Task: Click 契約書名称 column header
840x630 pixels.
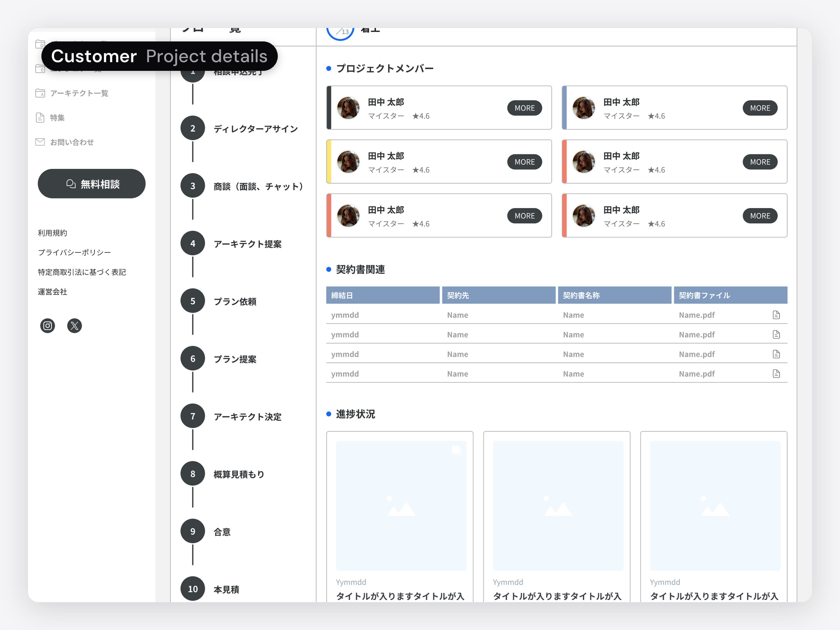Action: click(614, 295)
